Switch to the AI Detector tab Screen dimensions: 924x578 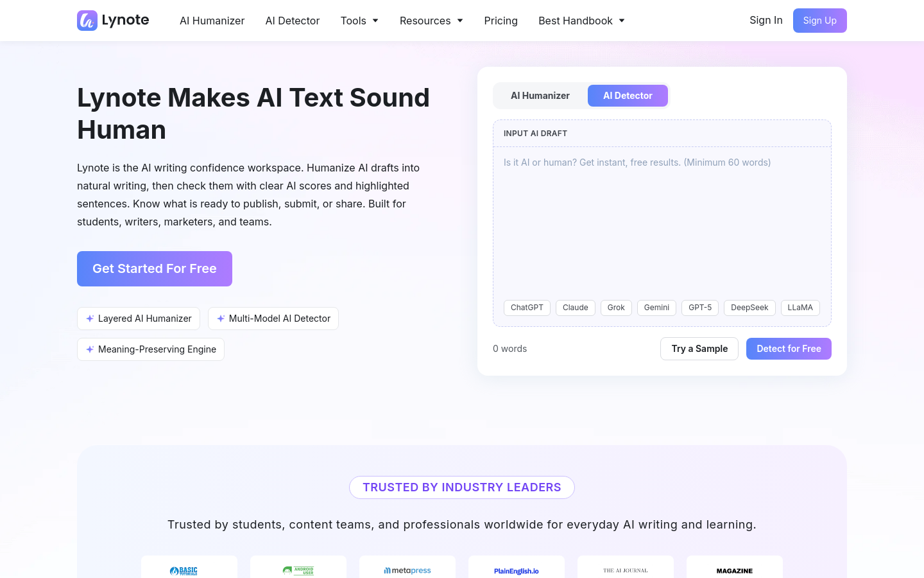click(x=628, y=96)
